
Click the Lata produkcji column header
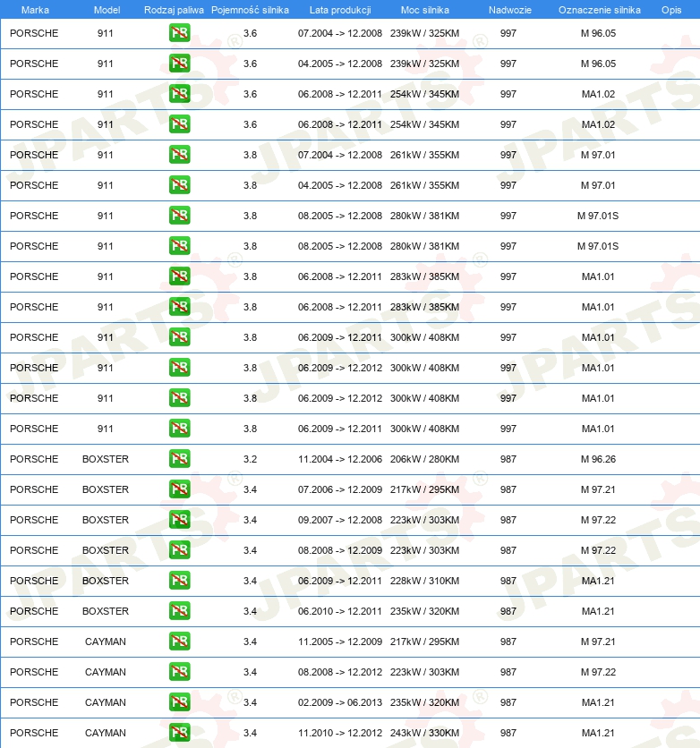coord(340,10)
